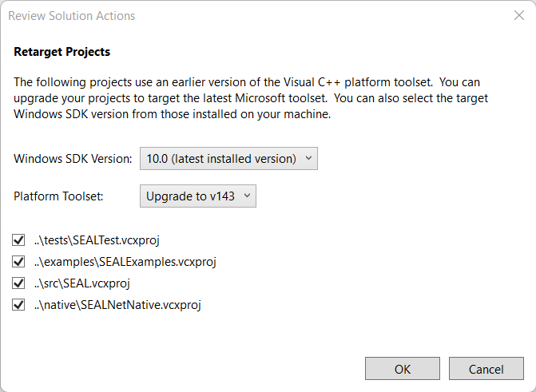Toggle the SEAL.vcxproj checkbox under src
536x392 pixels.
(18, 283)
